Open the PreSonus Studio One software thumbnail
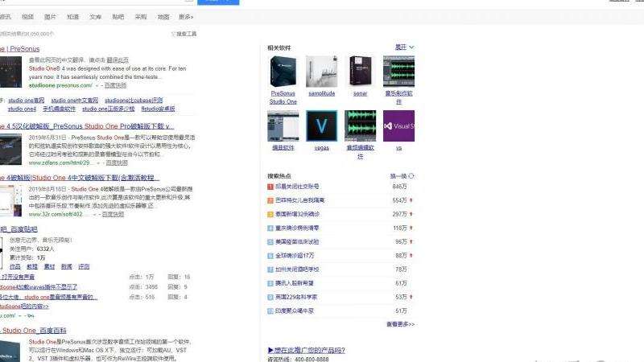 283,72
